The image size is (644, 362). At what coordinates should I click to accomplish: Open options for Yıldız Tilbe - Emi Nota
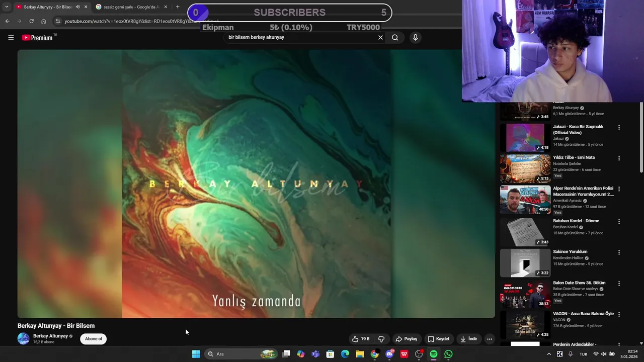click(x=619, y=158)
